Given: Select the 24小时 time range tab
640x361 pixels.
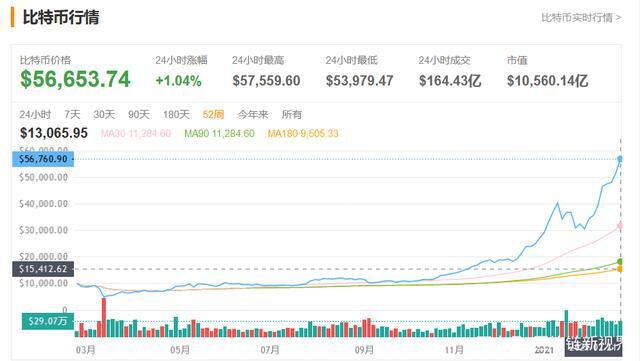Looking at the screenshot, I should pos(35,114).
